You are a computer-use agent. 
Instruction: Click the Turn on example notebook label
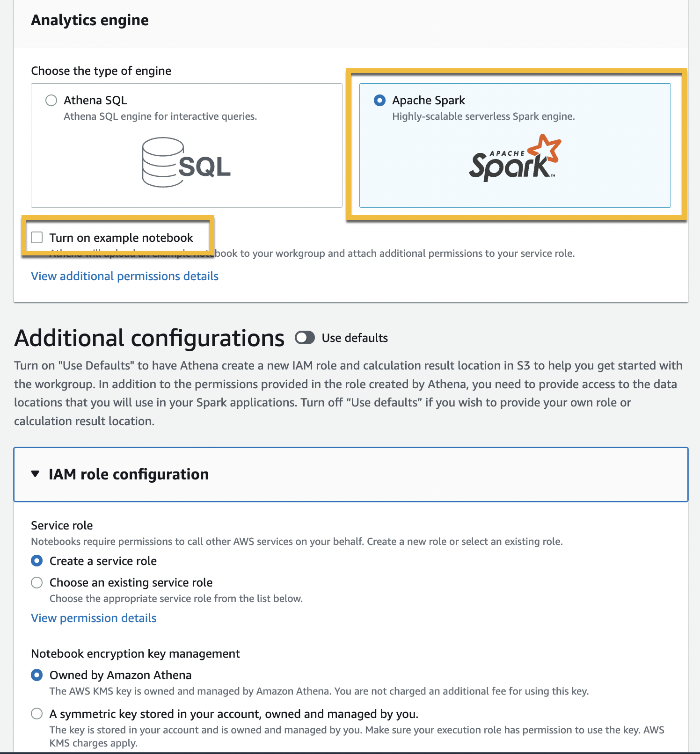pos(121,238)
